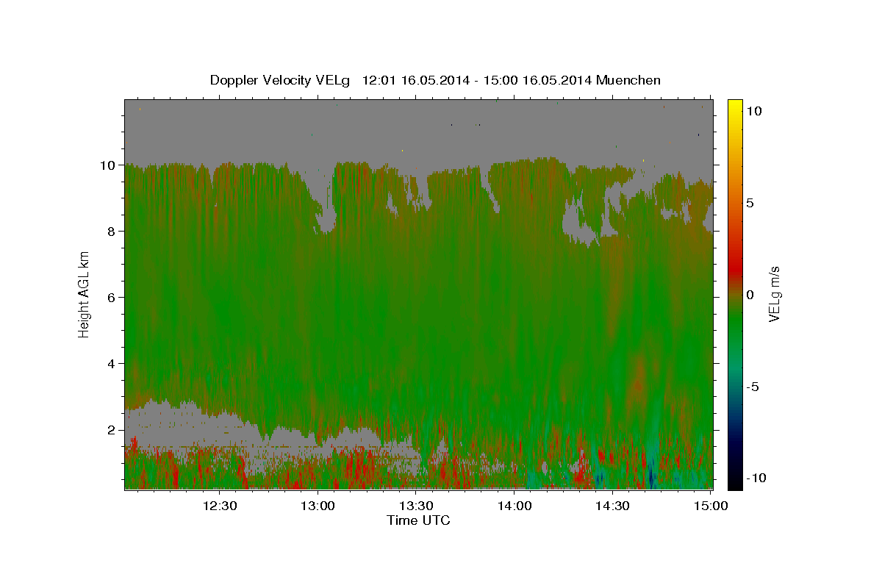Click the 14:30 time tick label
Screen dimensions: 882x588
click(x=612, y=506)
